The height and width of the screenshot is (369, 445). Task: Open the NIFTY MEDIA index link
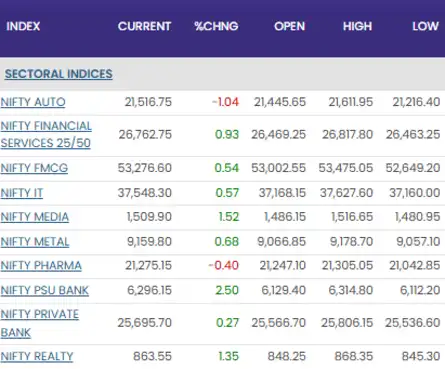(35, 217)
